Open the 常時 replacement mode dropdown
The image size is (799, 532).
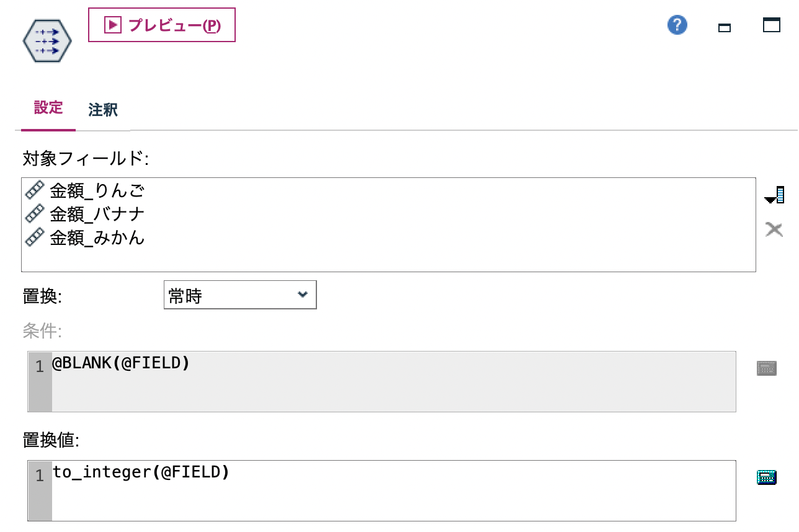pyautogui.click(x=240, y=295)
